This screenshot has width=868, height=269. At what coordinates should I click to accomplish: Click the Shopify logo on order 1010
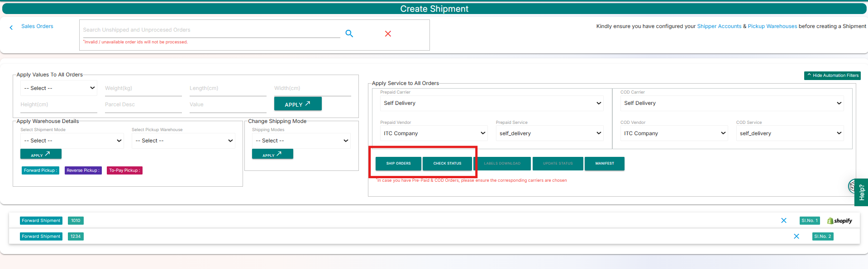click(x=839, y=221)
